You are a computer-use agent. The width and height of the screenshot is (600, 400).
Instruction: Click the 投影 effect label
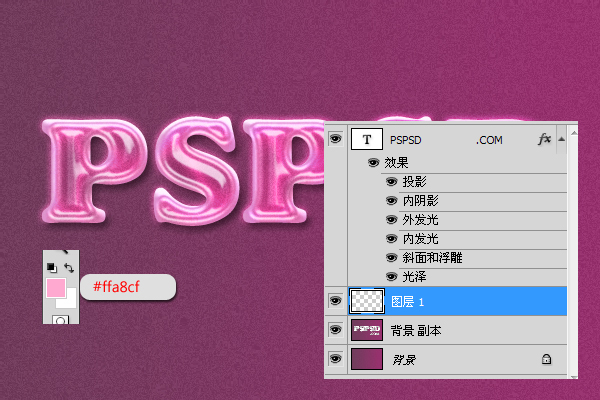tap(414, 182)
